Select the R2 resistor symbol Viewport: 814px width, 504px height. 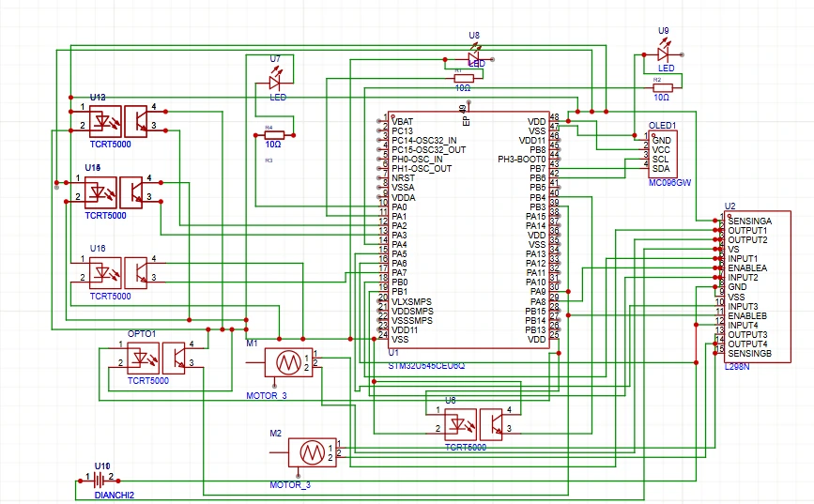tap(663, 87)
